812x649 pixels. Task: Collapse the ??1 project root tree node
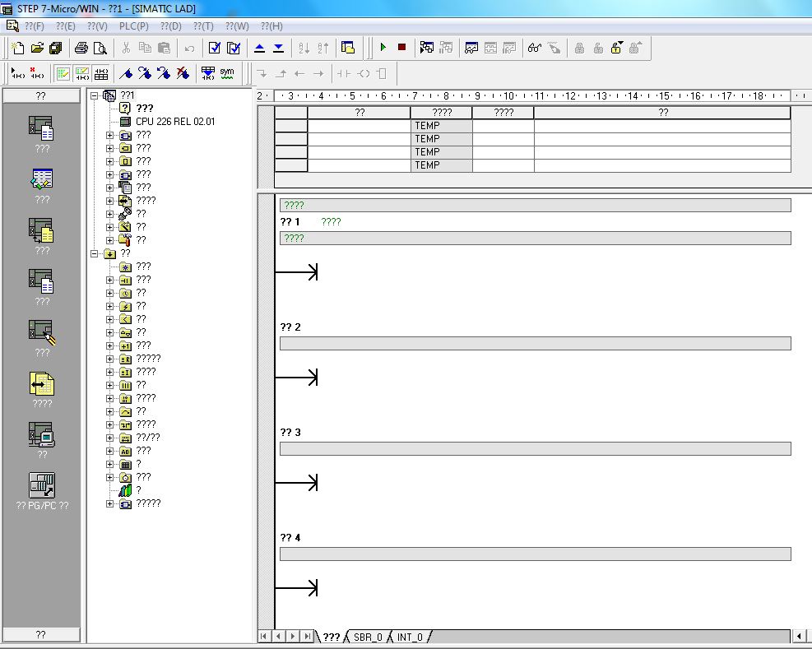[x=95, y=95]
